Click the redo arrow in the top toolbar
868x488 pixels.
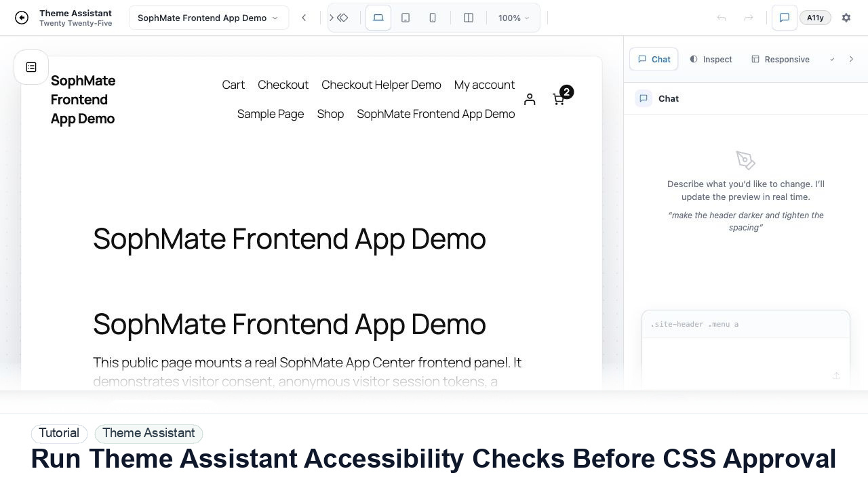point(749,18)
